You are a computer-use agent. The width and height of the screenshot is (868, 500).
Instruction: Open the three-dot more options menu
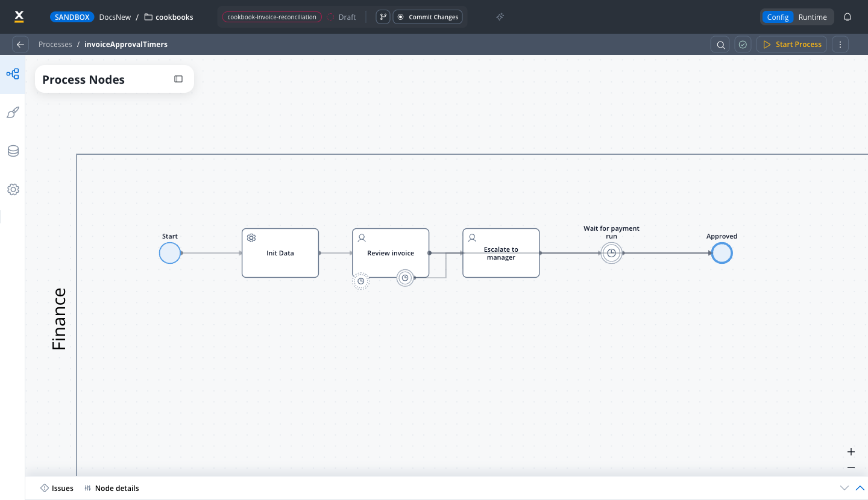tap(840, 45)
